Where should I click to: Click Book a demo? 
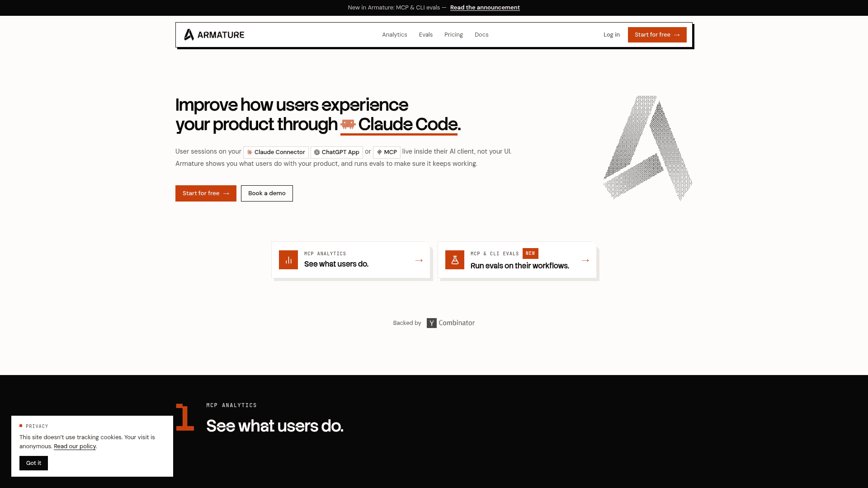(x=267, y=193)
